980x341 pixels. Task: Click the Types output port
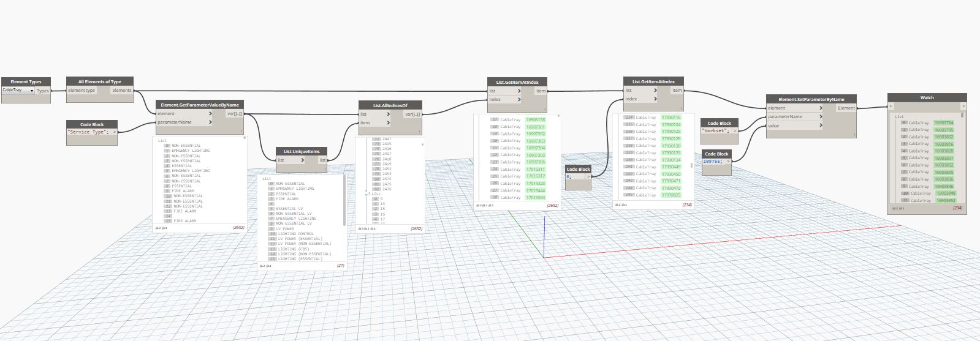coord(43,91)
